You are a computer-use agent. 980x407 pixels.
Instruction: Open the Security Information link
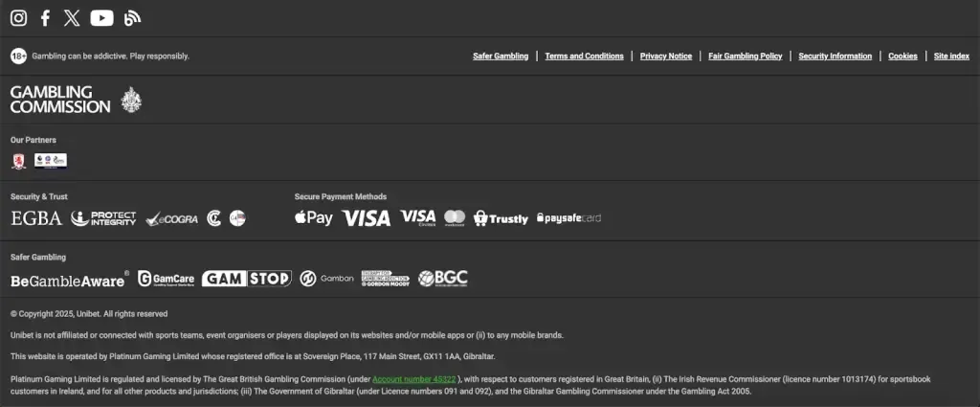point(835,57)
